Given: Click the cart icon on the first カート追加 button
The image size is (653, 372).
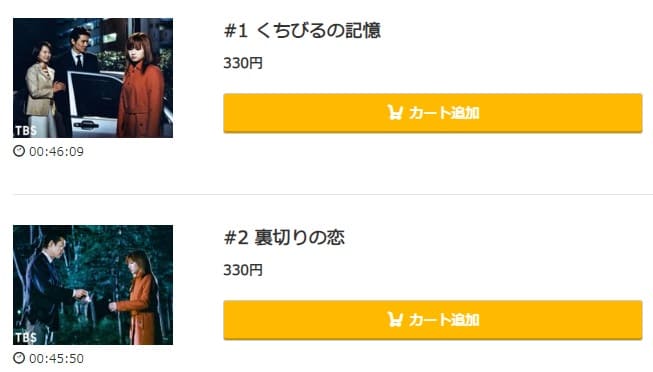Looking at the screenshot, I should click(395, 112).
